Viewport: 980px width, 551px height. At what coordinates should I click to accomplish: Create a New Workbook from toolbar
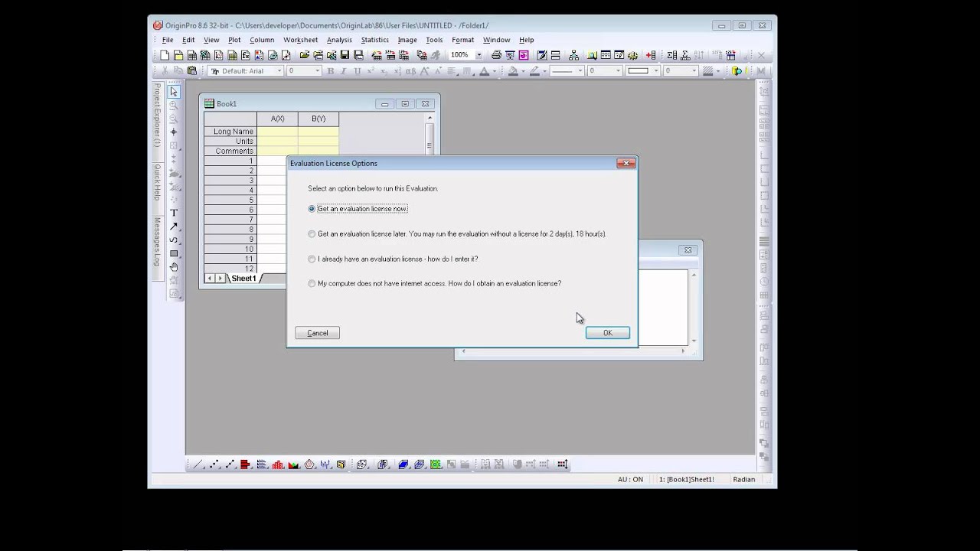point(192,55)
